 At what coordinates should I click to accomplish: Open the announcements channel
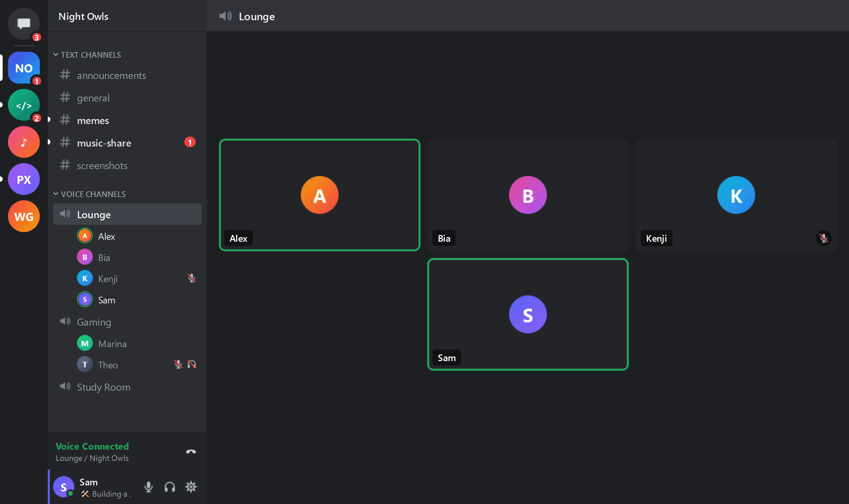coord(127,75)
